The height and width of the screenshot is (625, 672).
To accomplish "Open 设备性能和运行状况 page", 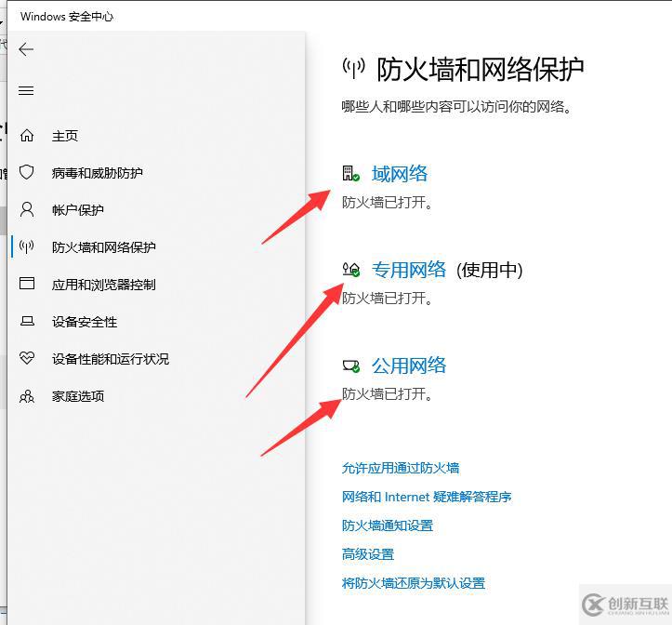I will pyautogui.click(x=111, y=359).
